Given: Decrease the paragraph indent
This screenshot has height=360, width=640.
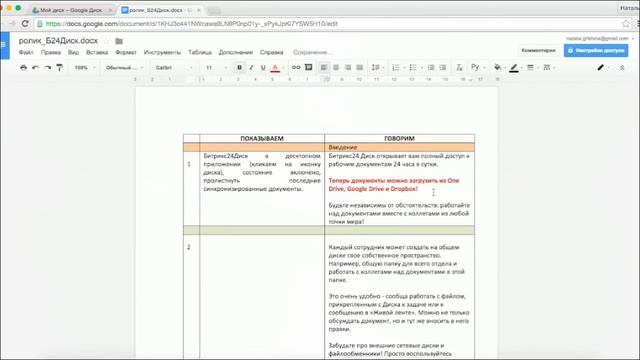Looking at the screenshot, I should pyautogui.click(x=431, y=67).
